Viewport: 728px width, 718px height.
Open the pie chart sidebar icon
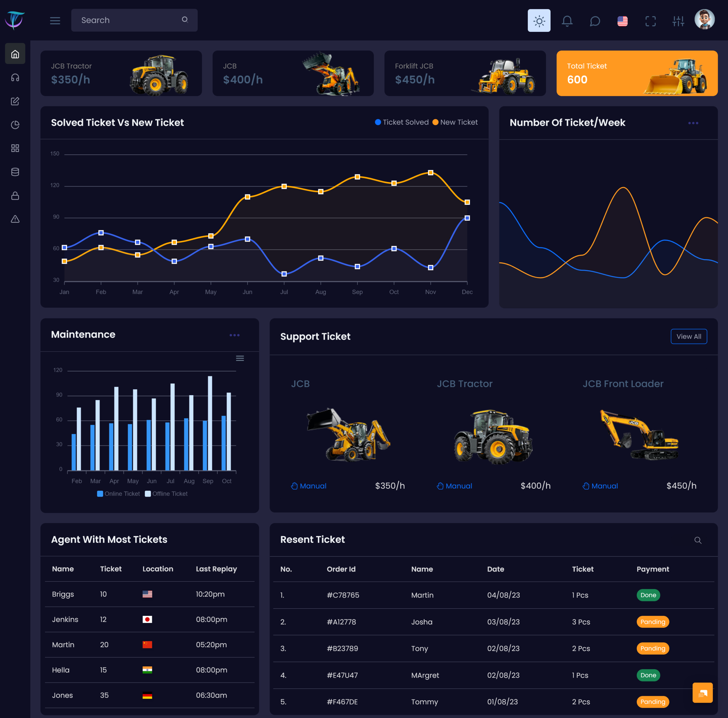15,125
